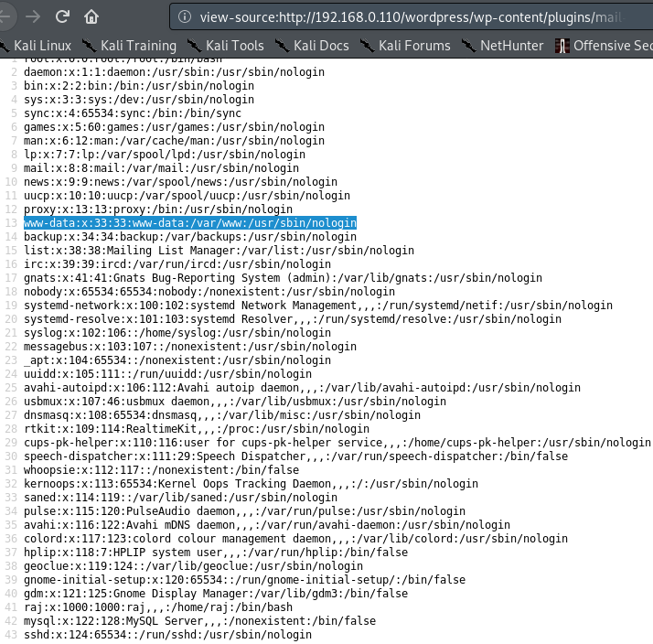Viewport: 653px width, 644px height.
Task: Open the Kali Tools bookmark
Action: [x=225, y=46]
